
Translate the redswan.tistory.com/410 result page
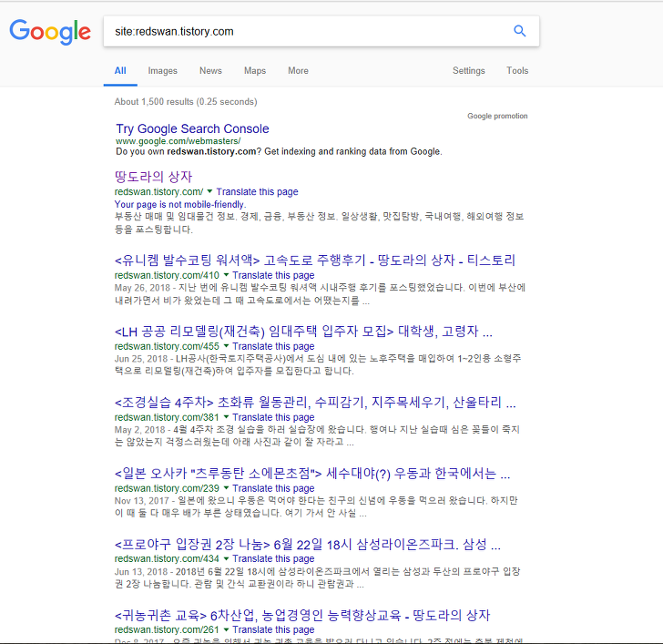point(273,275)
